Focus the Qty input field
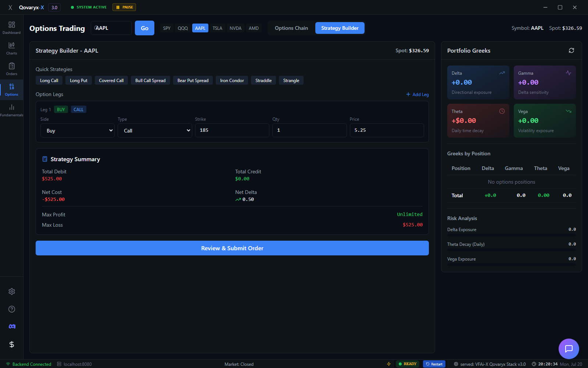The width and height of the screenshot is (588, 368). pos(309,130)
